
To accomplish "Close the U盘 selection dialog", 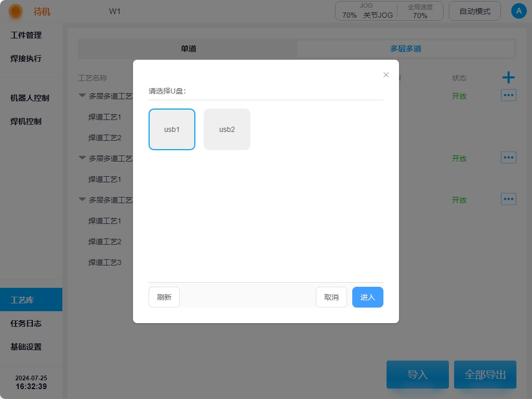I will click(386, 75).
